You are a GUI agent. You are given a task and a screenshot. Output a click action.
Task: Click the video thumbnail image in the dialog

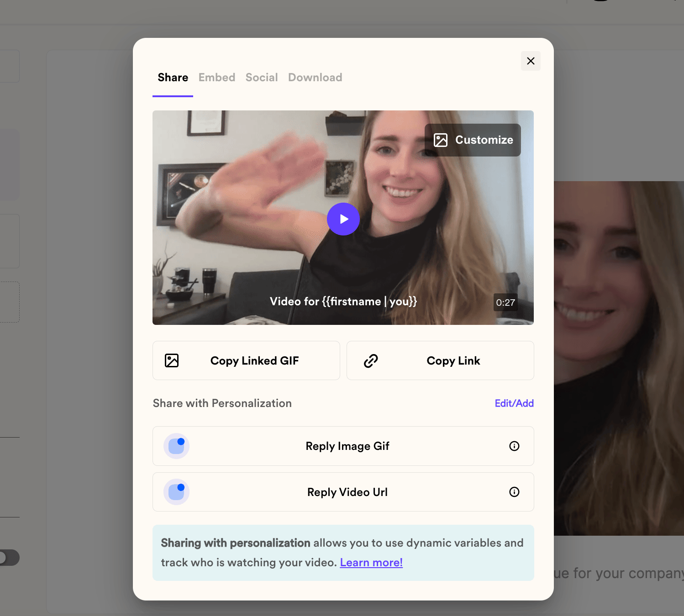coord(343,218)
